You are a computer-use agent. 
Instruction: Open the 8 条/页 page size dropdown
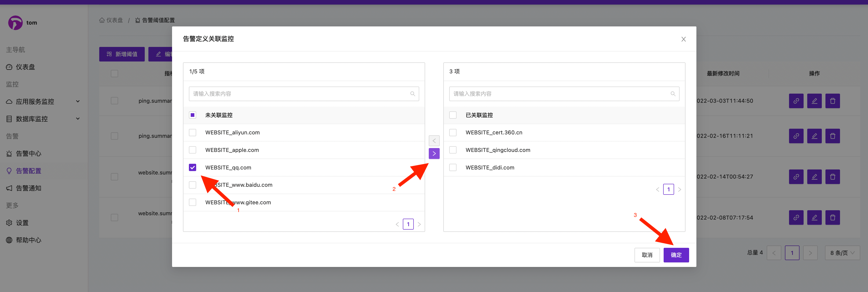point(842,253)
